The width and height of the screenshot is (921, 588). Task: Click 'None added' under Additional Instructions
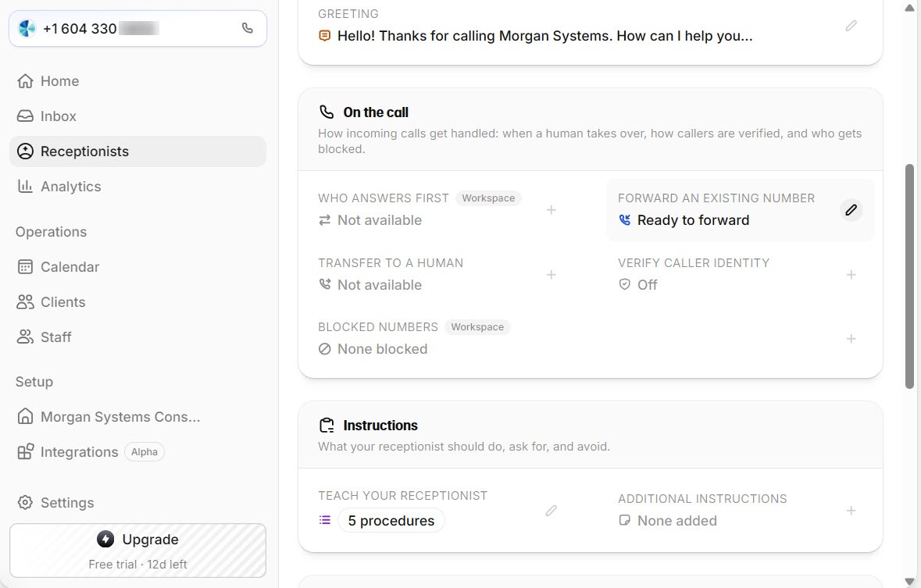click(x=677, y=521)
